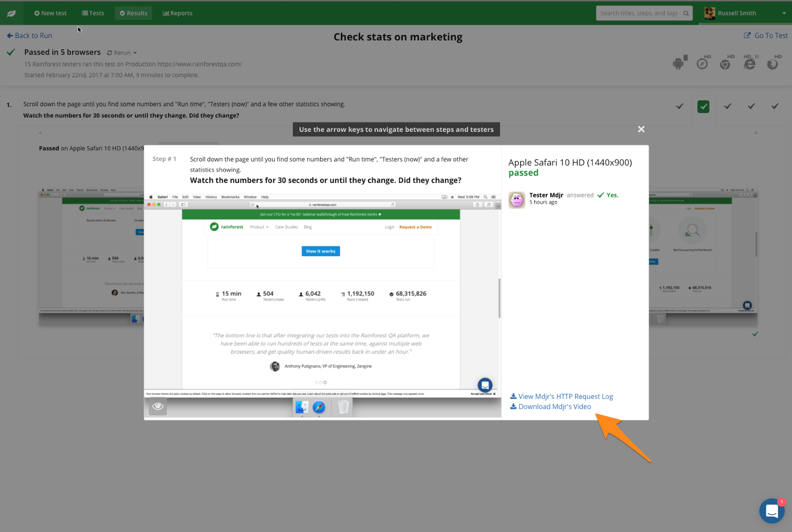This screenshot has height=532, width=792.
Task: Toggle the highlighted green Safari step checkmark
Action: click(x=703, y=107)
